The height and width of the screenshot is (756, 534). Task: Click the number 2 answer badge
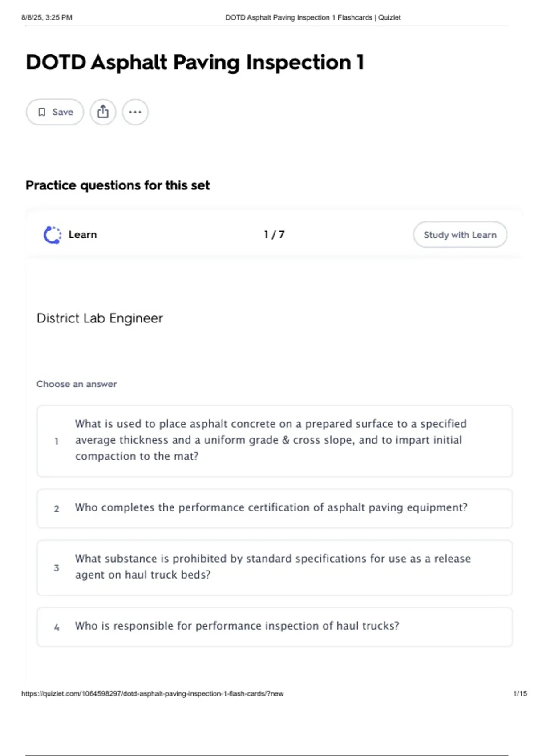point(57,509)
